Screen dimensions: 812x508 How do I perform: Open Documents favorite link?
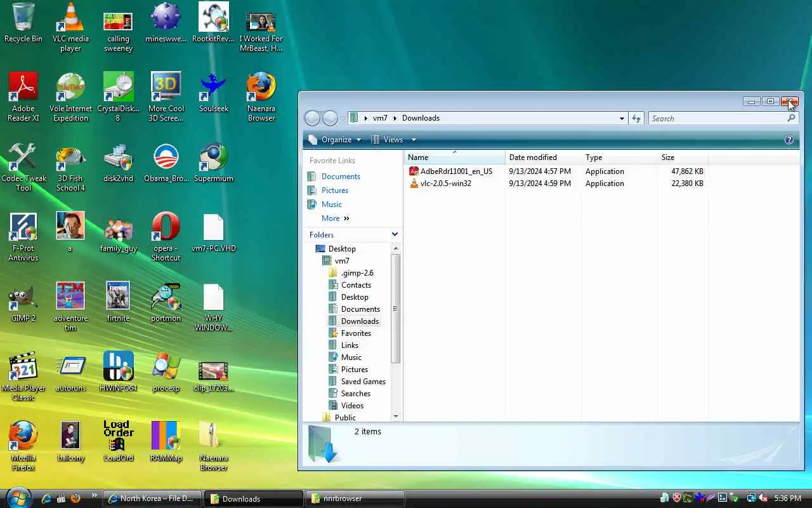341,177
